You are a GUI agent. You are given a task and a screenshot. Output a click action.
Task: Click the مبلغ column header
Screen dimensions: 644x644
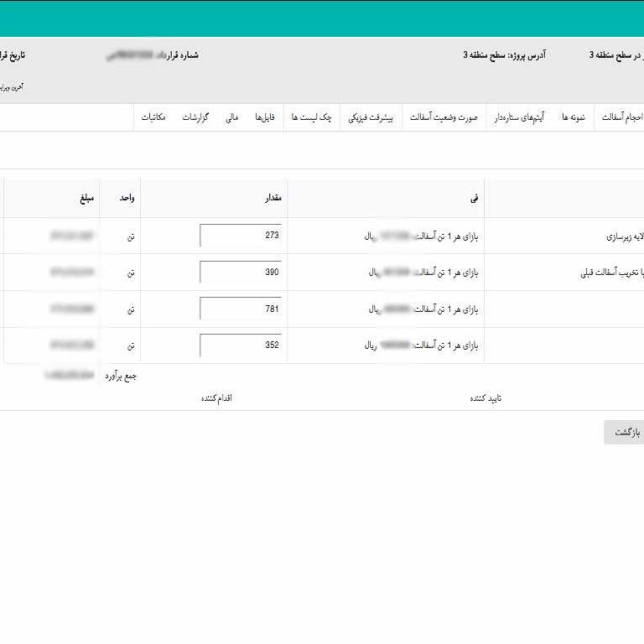[x=86, y=199]
